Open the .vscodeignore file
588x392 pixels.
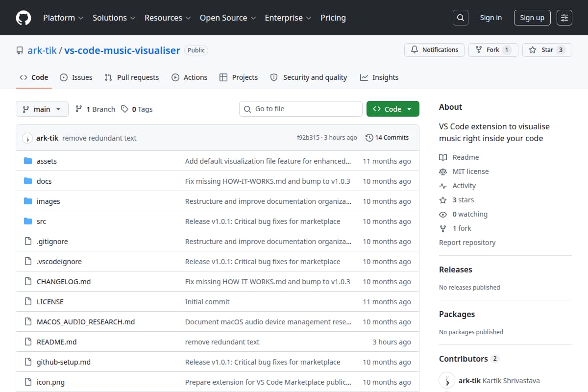59,262
